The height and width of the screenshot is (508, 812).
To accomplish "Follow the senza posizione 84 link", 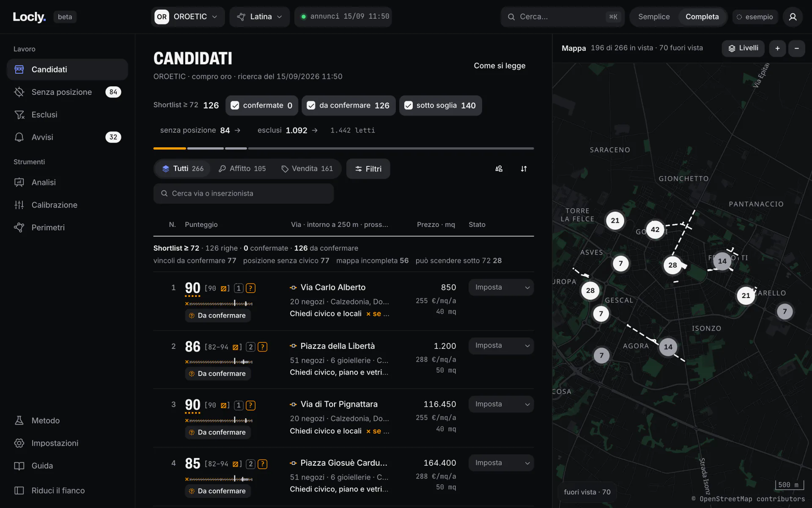I will [200, 130].
